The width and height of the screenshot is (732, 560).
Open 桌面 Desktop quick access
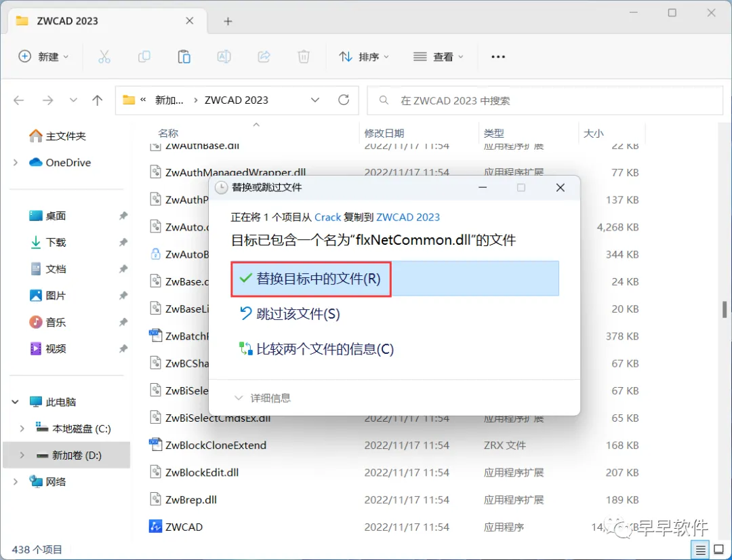[47, 216]
